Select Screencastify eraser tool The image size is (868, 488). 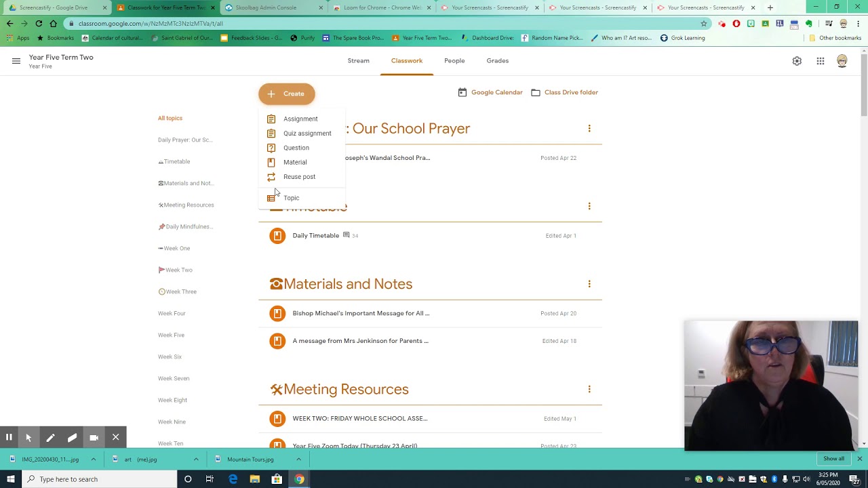[72, 438]
